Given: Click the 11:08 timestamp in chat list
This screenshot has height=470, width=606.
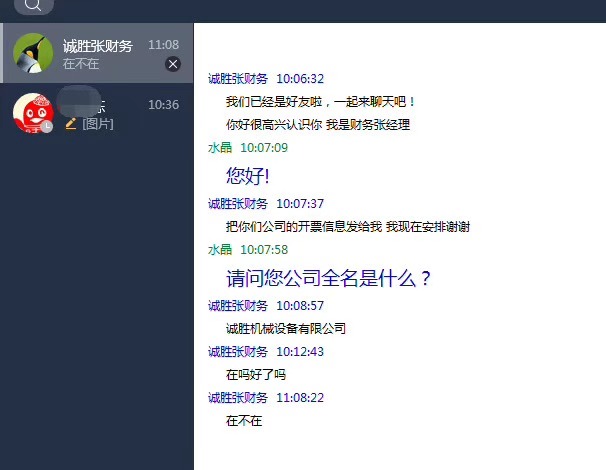Looking at the screenshot, I should pos(164,45).
